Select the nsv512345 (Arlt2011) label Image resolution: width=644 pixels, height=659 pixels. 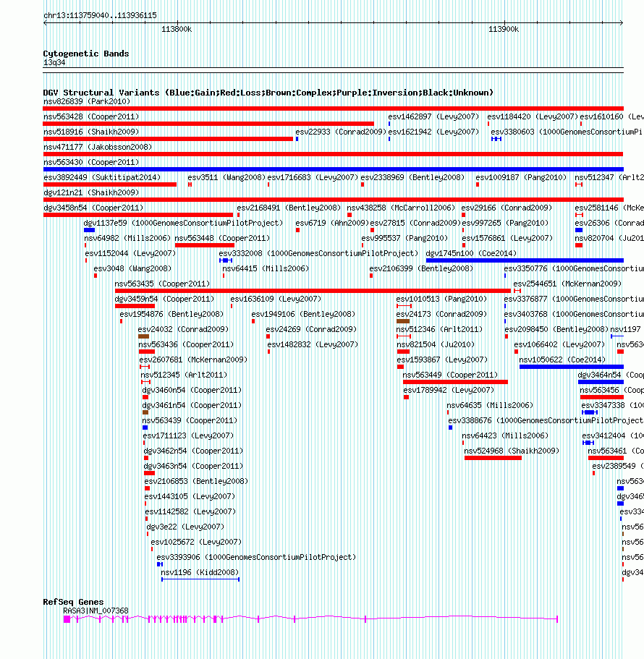click(x=184, y=375)
